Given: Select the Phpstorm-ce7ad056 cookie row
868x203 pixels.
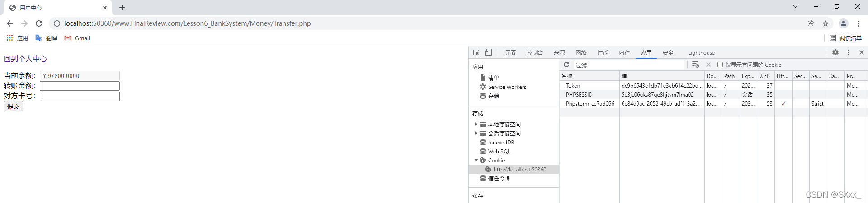Looking at the screenshot, I should [x=713, y=104].
